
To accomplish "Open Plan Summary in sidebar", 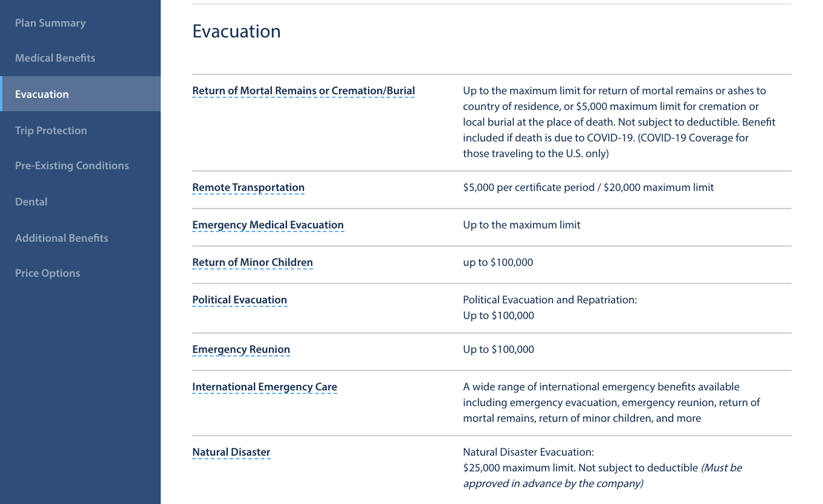I will (x=51, y=23).
